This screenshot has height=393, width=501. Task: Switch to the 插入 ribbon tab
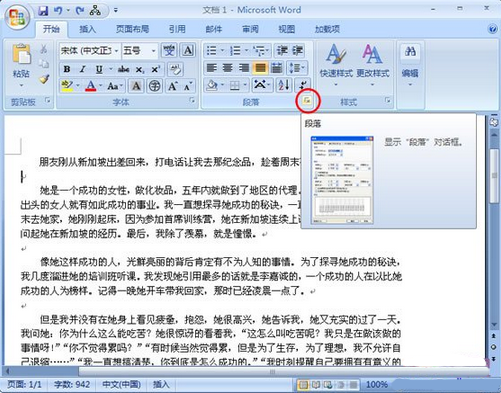pos(87,29)
